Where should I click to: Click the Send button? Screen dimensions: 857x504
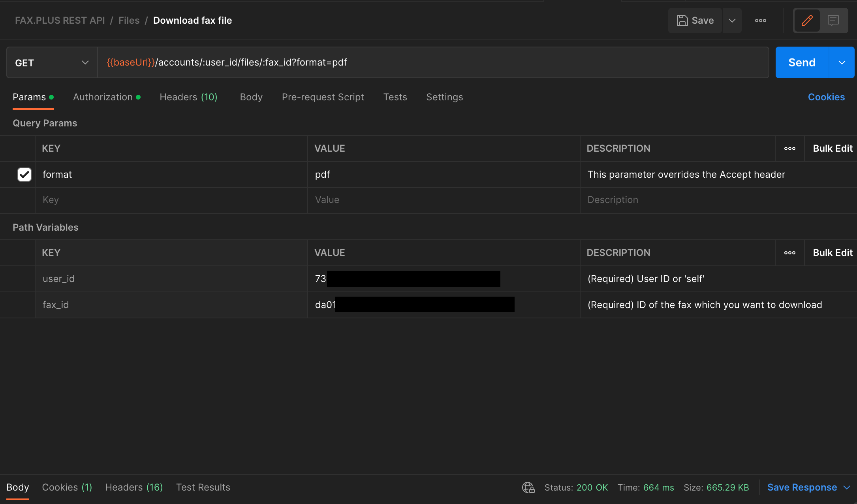(x=802, y=63)
